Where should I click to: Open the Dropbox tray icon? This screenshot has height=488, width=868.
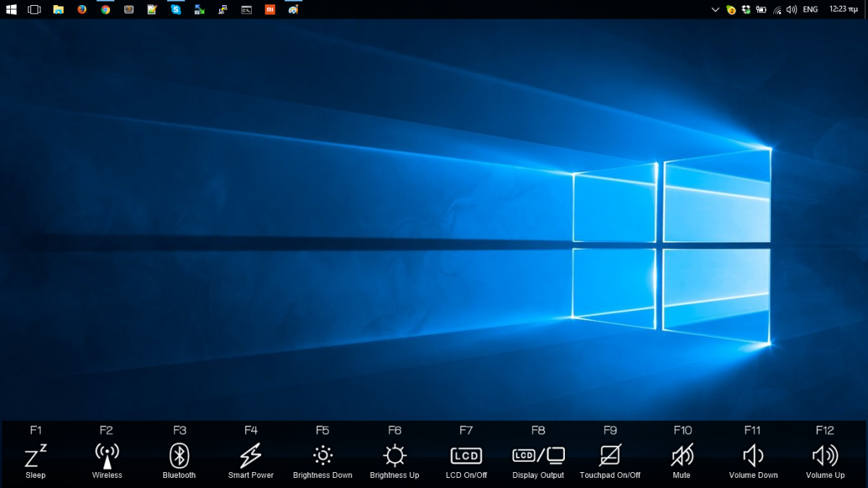coord(746,9)
